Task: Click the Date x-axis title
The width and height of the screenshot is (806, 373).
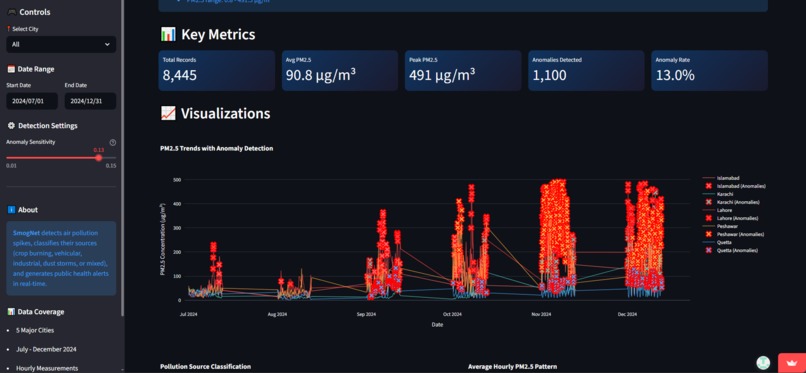Action: pos(437,325)
